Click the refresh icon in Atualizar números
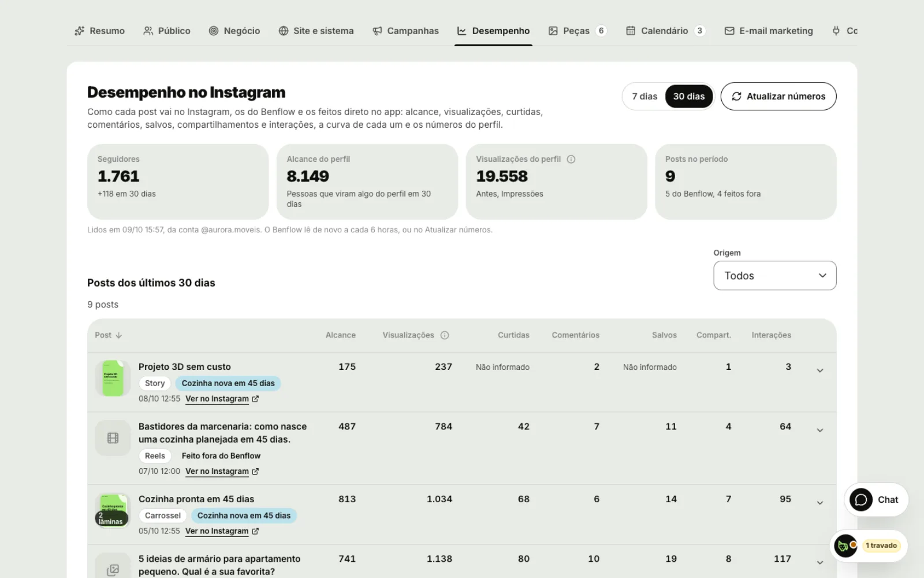 click(x=736, y=97)
